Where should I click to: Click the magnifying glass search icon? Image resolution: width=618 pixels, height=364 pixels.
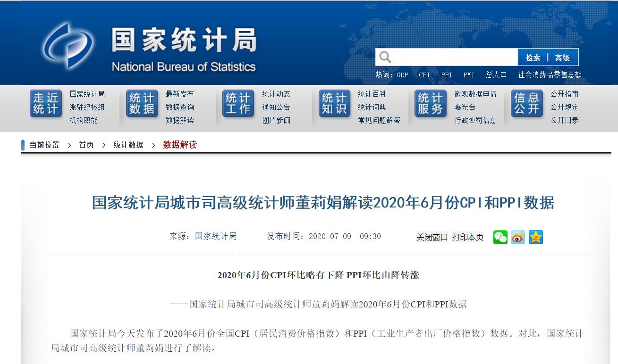[x=385, y=58]
